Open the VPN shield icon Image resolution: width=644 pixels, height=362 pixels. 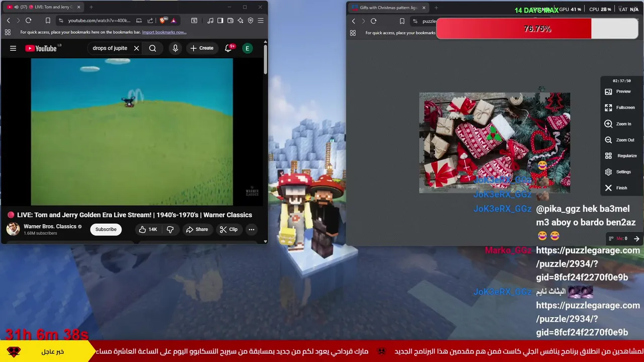pyautogui.click(x=250, y=21)
